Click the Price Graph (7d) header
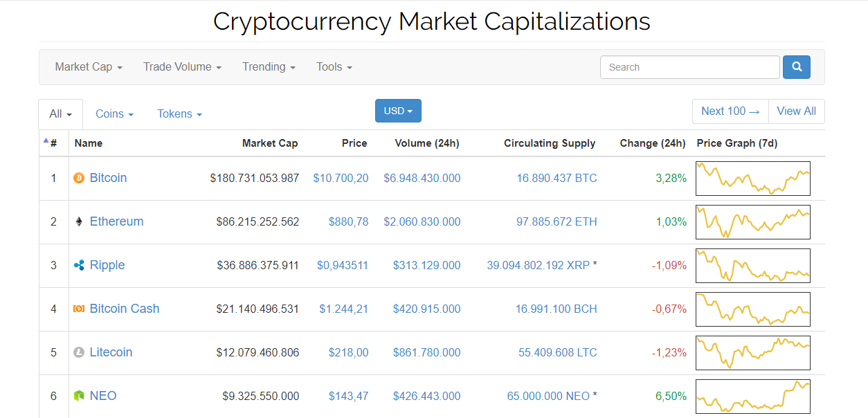 click(737, 143)
